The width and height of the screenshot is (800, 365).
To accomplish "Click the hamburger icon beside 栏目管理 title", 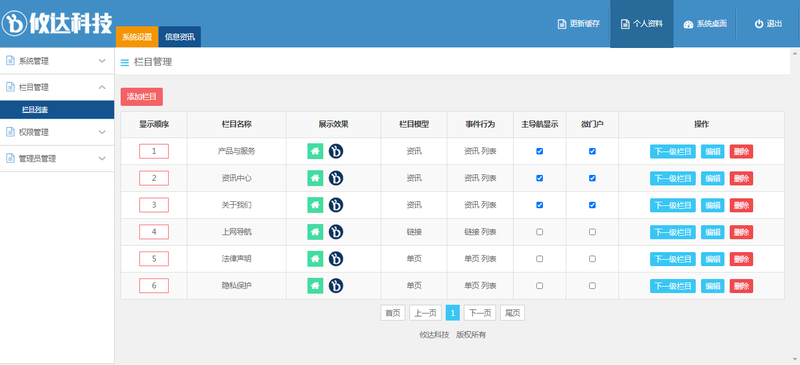I will (124, 63).
